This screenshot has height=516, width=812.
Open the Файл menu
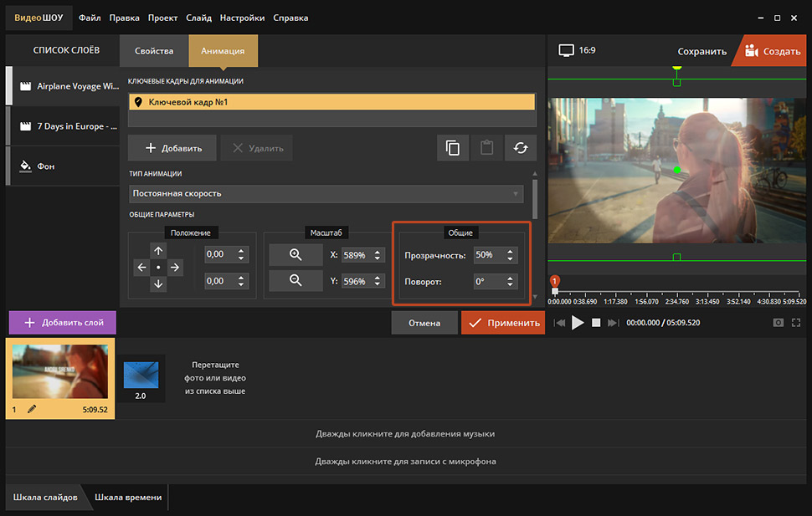pyautogui.click(x=90, y=18)
